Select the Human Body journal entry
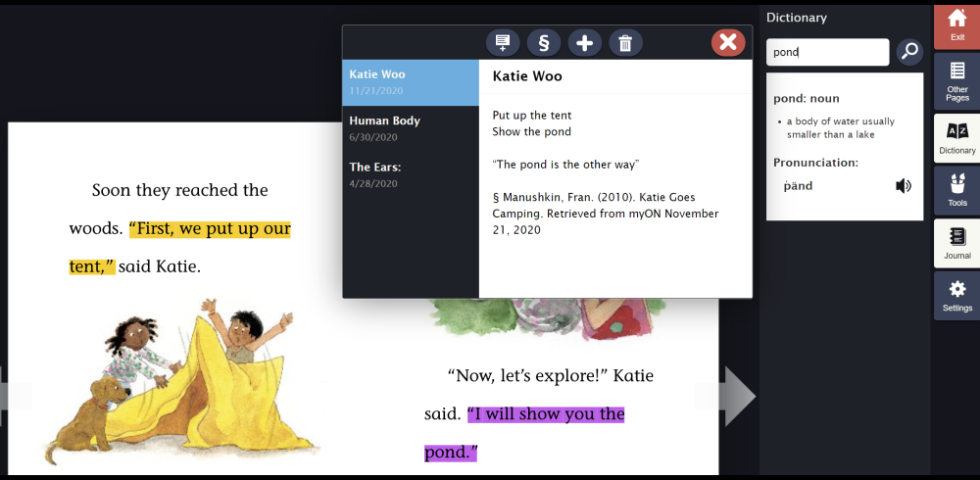This screenshot has height=480, width=980. click(411, 128)
